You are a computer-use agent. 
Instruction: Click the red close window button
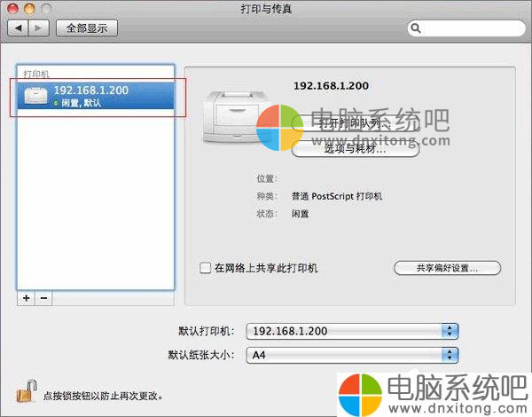[x=13, y=9]
